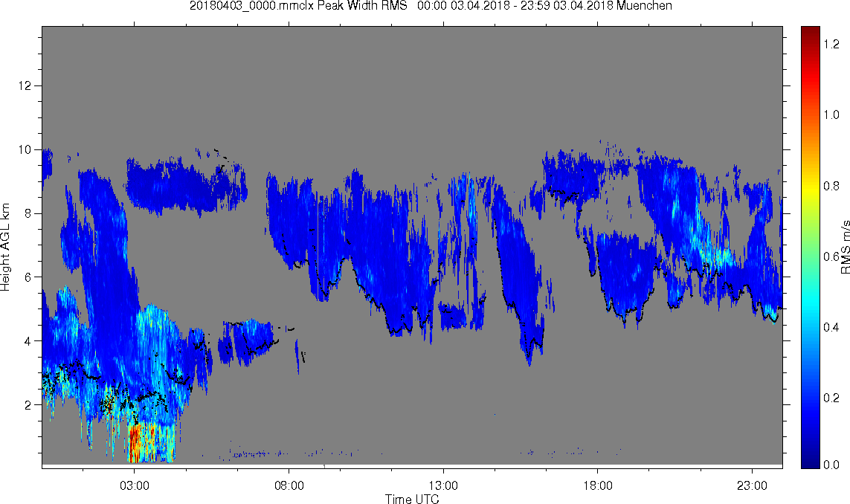Click the '0.6' colorbar value label
Image resolution: width=850 pixels, height=504 pixels.
click(x=831, y=257)
